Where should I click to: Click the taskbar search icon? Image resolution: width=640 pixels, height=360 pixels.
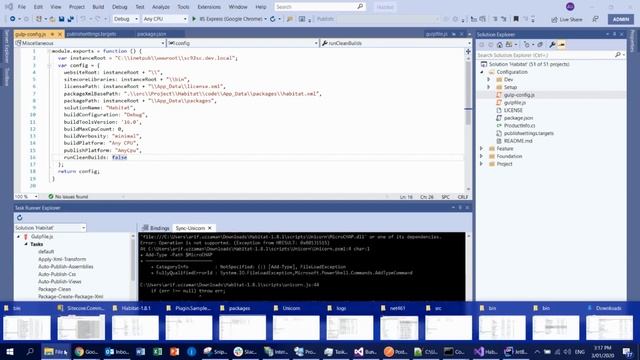[x=30, y=351]
